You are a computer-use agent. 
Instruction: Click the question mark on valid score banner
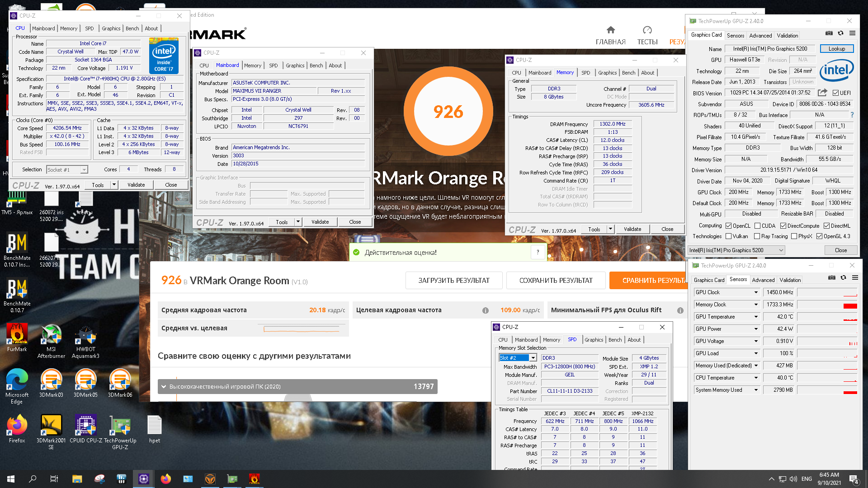tap(538, 253)
